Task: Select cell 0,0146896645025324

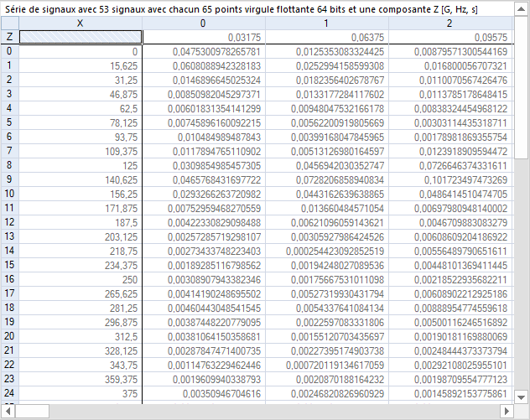Action: coord(204,80)
